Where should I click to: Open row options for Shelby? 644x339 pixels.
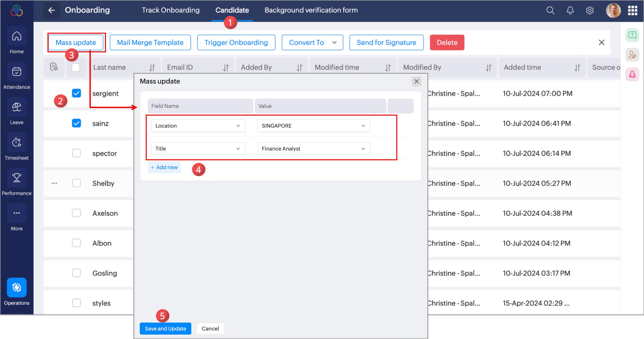coord(54,183)
